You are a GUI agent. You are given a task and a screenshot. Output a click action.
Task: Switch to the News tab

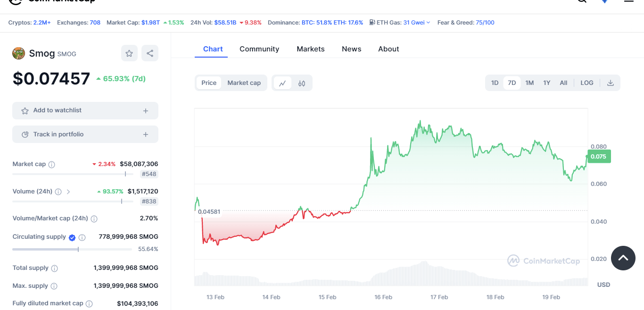pyautogui.click(x=352, y=49)
